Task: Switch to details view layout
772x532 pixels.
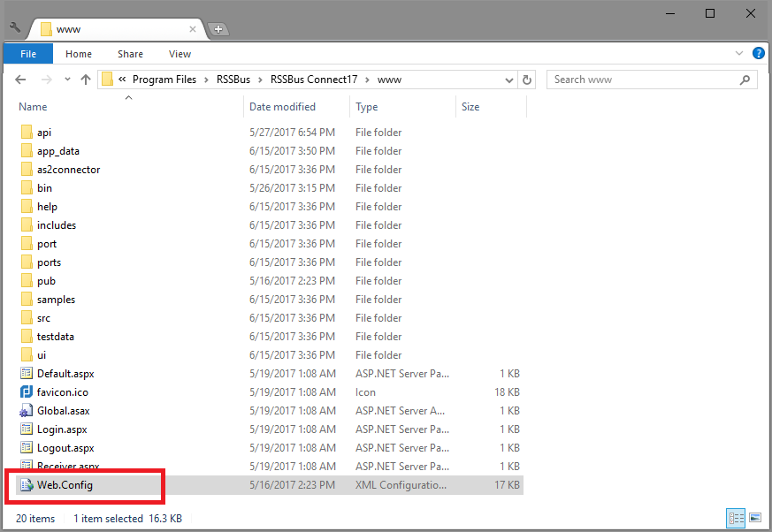Action: point(736,518)
